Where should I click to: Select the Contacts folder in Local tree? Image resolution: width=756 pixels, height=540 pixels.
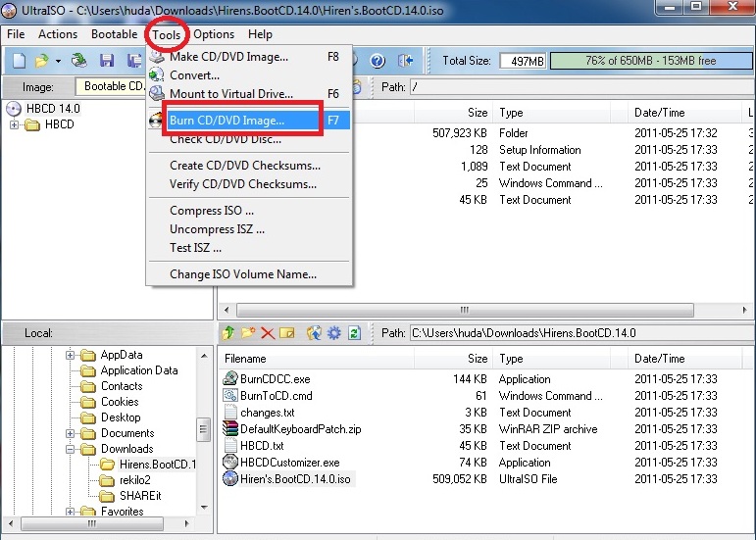tap(122, 386)
